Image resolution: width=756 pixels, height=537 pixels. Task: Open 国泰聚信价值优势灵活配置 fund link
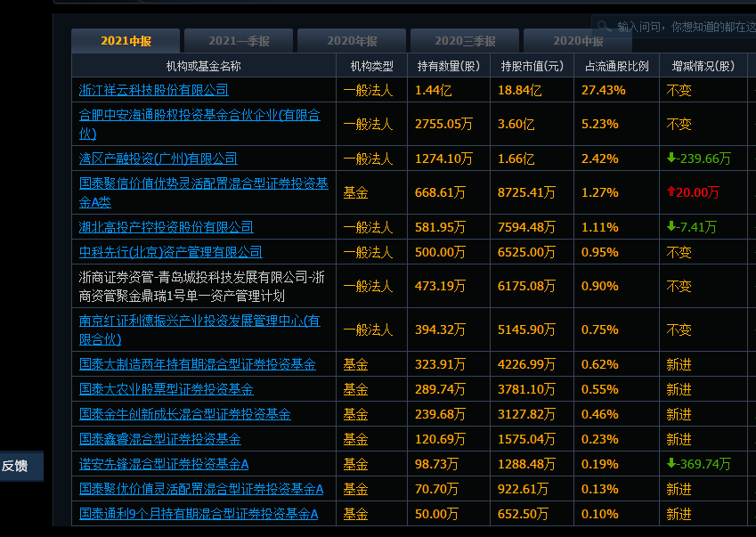tap(203, 192)
